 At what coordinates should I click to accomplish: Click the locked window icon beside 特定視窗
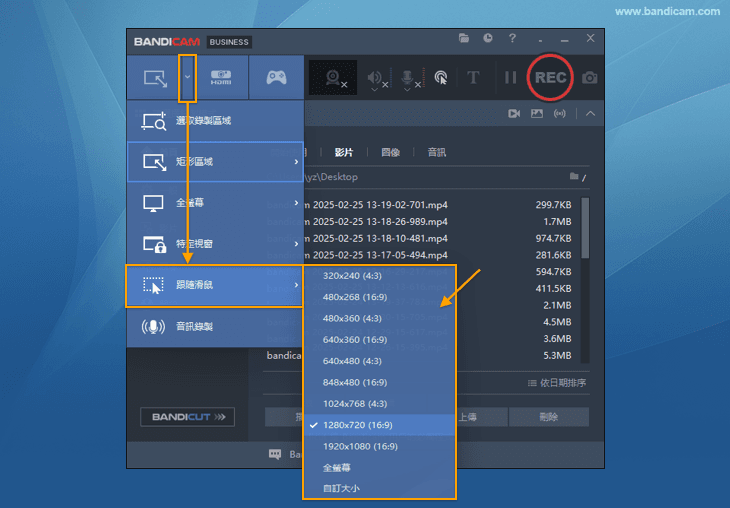(154, 244)
